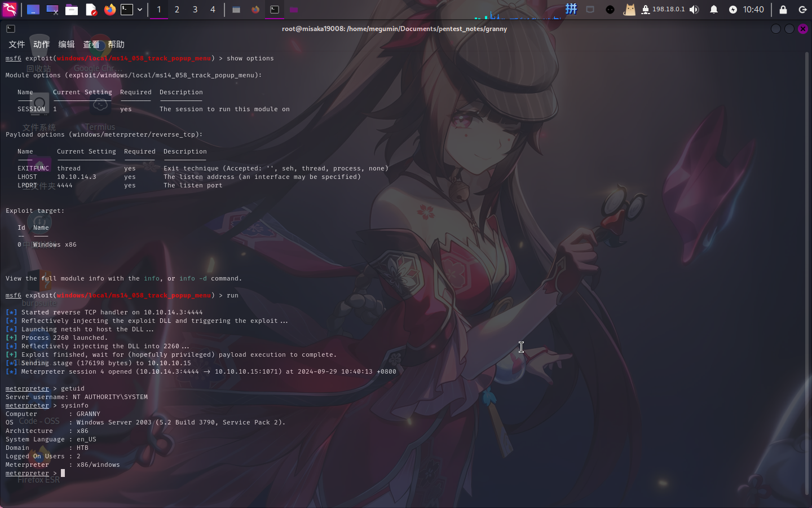812x508 pixels.
Task: Click the VPN IP indicator 198.18.0.1
Action: [x=663, y=10]
